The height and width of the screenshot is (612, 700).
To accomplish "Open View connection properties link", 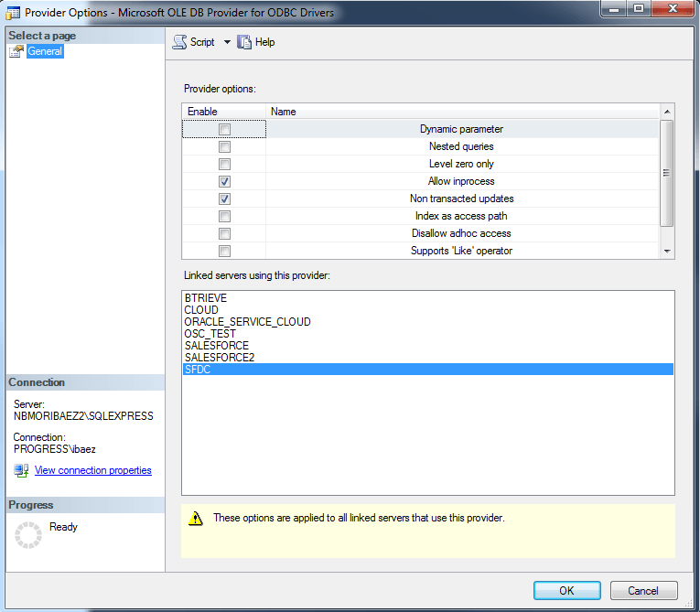I will 92,470.
